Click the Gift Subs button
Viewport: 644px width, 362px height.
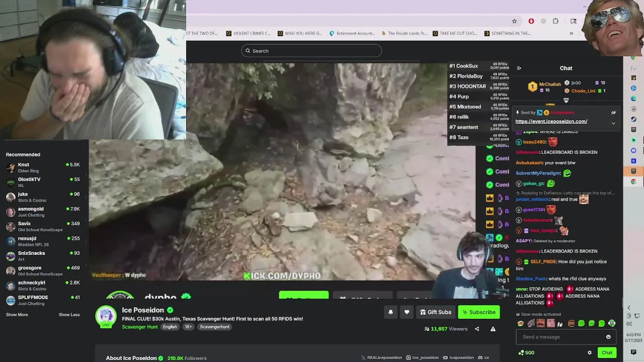436,312
